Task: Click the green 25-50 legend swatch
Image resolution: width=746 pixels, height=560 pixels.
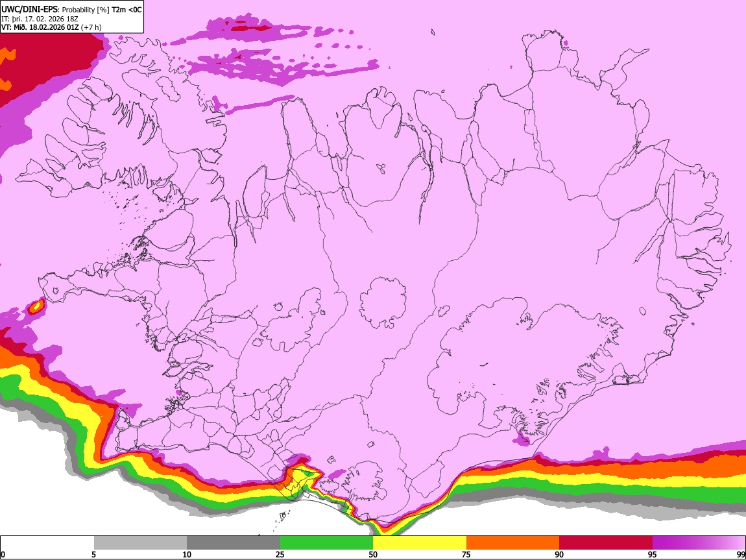Action: click(x=326, y=543)
